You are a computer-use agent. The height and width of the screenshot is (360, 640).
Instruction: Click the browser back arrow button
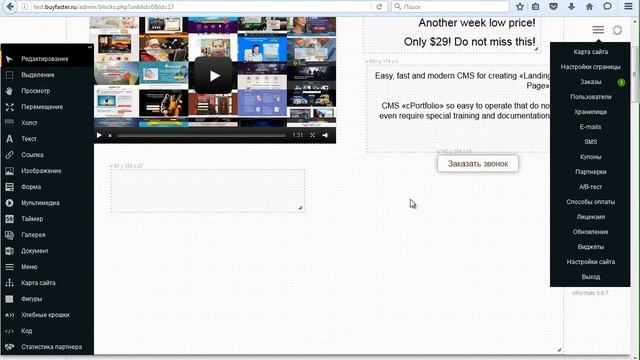point(10,7)
